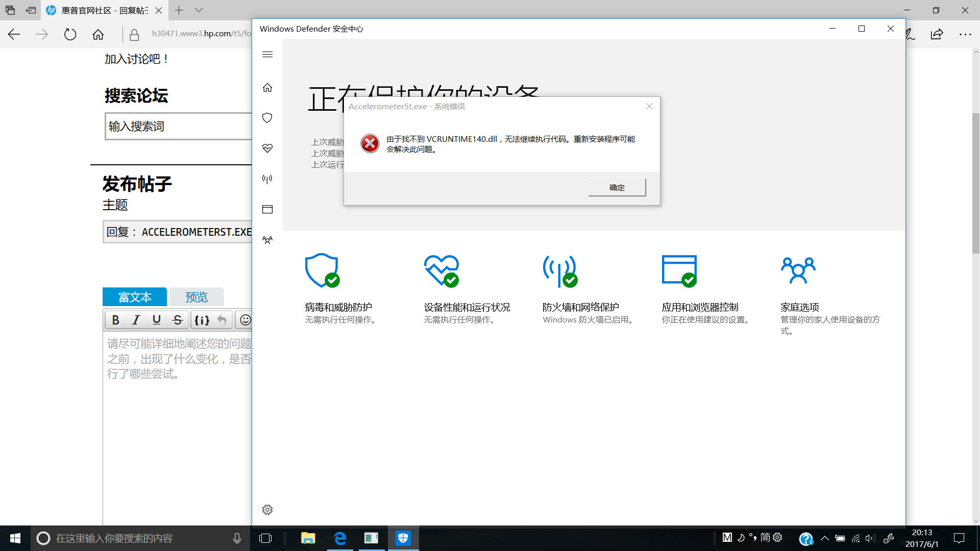Open Windows Ink Workspace tray icon
The height and width of the screenshot is (551, 980).
coord(889,538)
